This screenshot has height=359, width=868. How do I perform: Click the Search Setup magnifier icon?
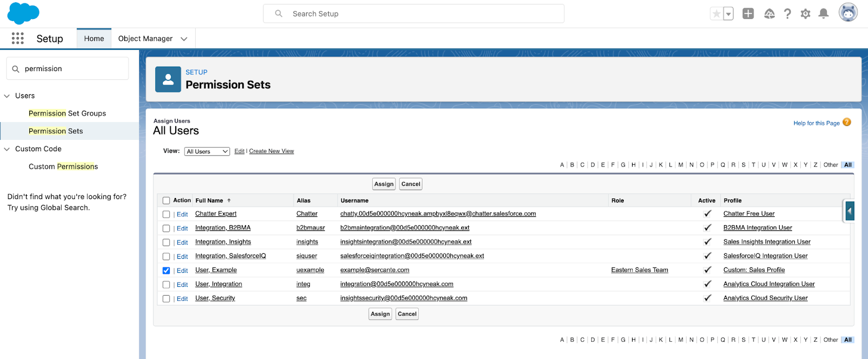click(278, 14)
